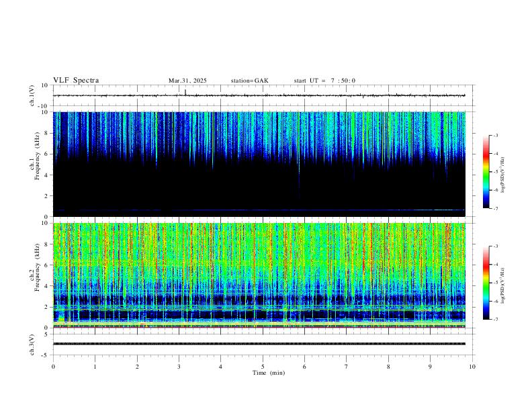The image size is (532, 411).
Task: Click the "7" tick on the time axis
Action: pyautogui.click(x=347, y=367)
